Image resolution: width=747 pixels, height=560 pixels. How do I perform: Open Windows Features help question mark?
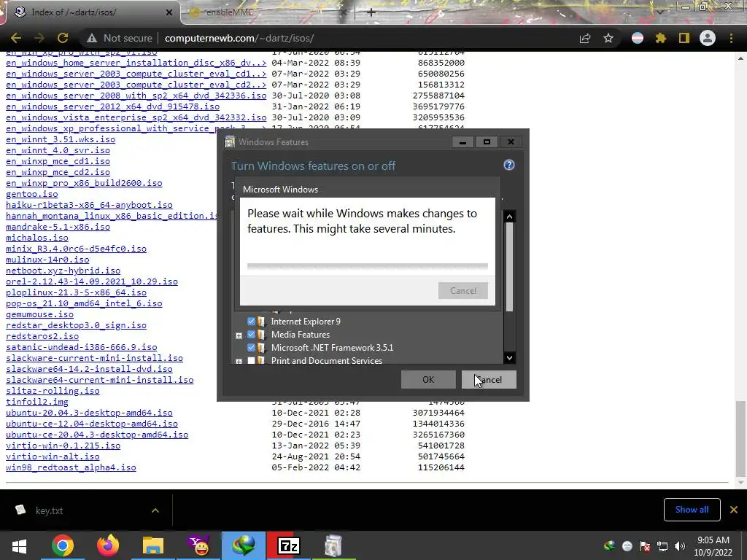click(x=508, y=165)
